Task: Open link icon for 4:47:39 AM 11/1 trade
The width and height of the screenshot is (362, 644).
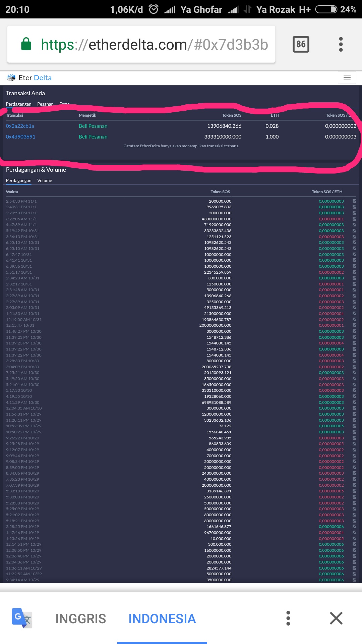Action: 354,225
